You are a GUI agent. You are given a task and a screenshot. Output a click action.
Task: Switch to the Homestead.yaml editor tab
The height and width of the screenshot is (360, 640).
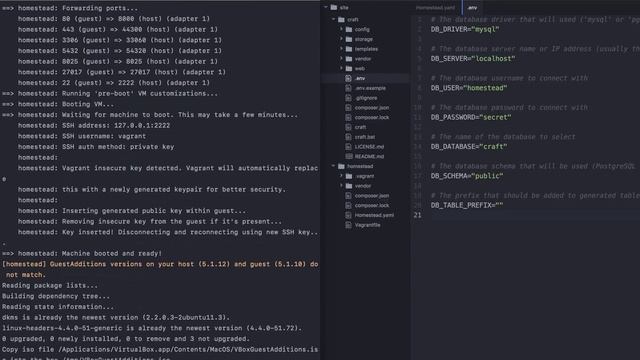[435, 7]
